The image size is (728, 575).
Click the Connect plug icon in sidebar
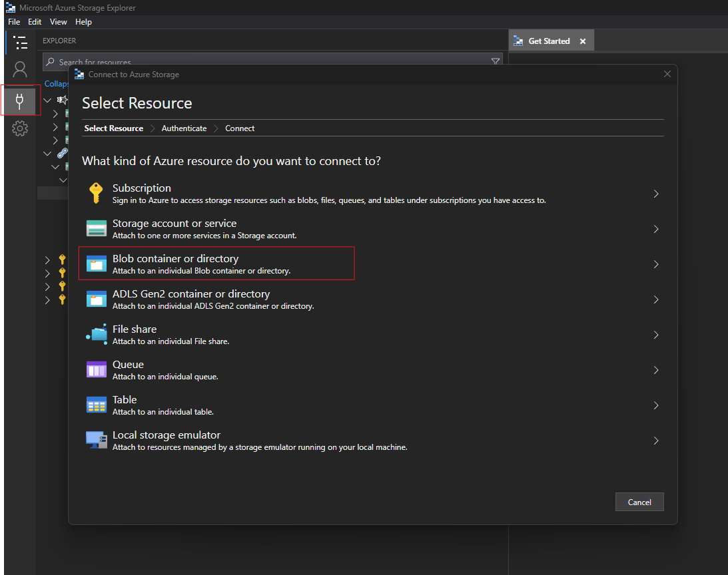coord(19,100)
